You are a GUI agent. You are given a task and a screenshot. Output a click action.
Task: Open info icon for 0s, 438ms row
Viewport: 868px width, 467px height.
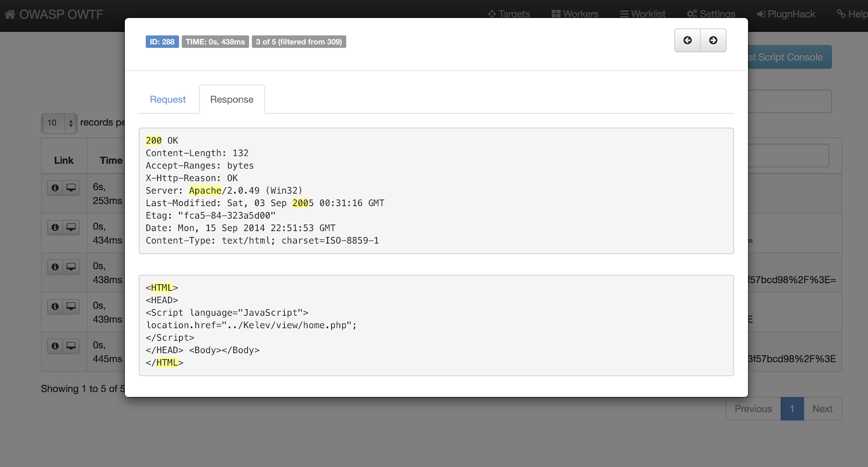pyautogui.click(x=55, y=267)
